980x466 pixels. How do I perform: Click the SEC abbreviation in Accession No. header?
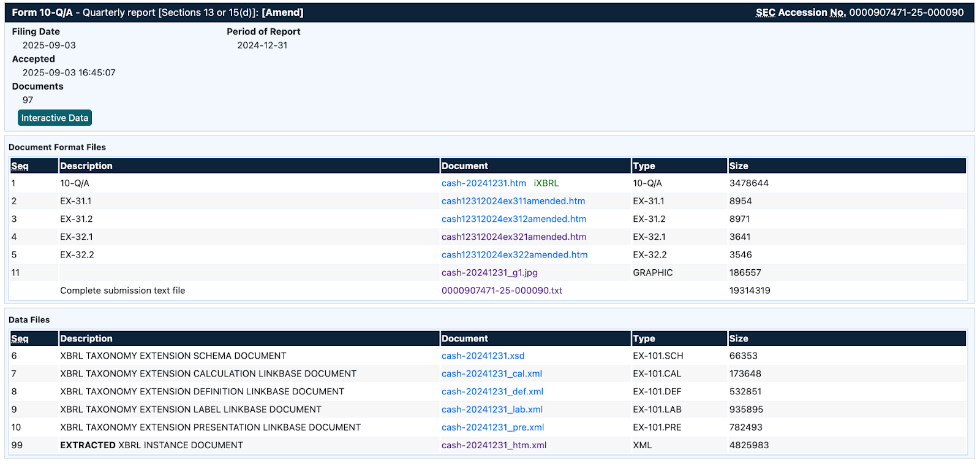(x=765, y=12)
